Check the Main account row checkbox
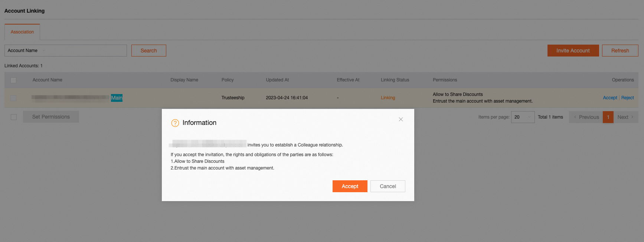The width and height of the screenshot is (644, 242). point(13,98)
